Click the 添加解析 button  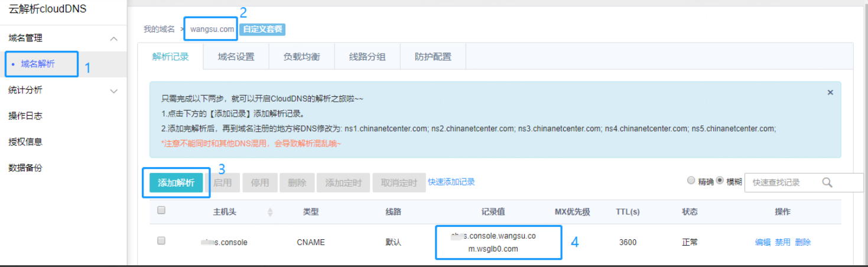pyautogui.click(x=176, y=183)
